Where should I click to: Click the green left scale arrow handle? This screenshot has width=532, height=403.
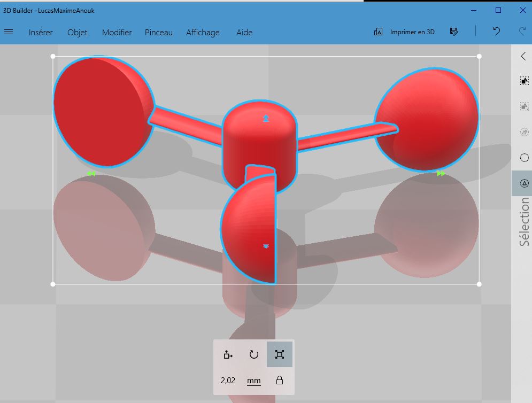[x=91, y=174]
